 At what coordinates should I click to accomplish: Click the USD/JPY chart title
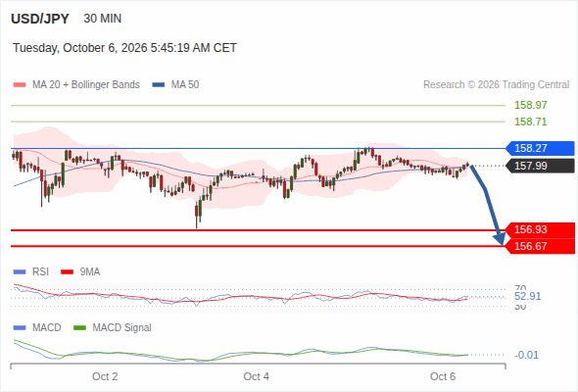point(40,19)
